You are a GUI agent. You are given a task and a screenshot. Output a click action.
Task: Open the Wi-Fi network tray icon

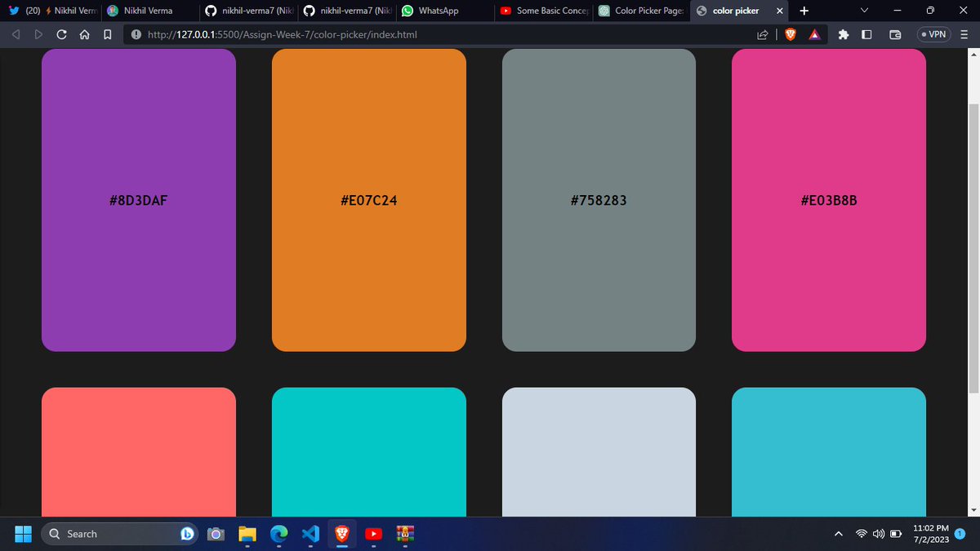(x=862, y=534)
